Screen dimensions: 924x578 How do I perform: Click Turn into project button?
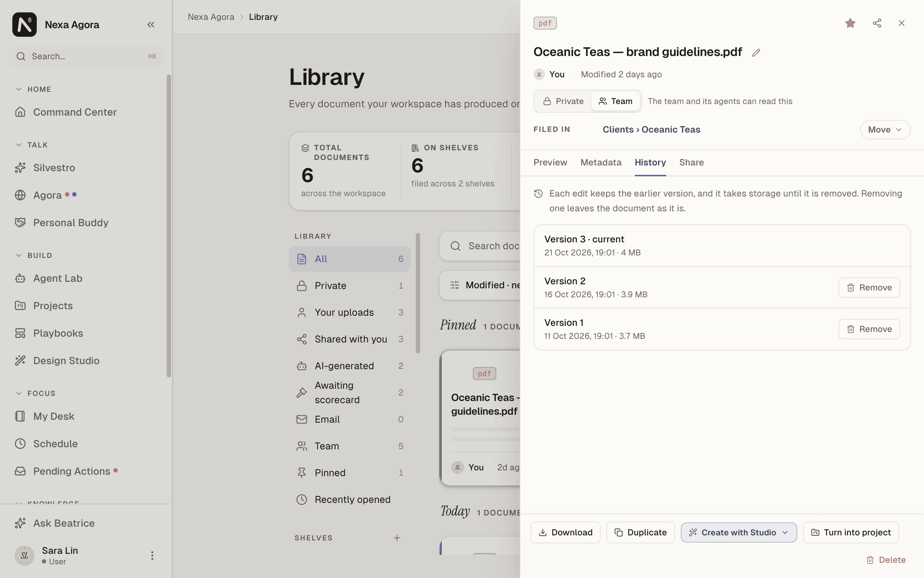click(851, 532)
